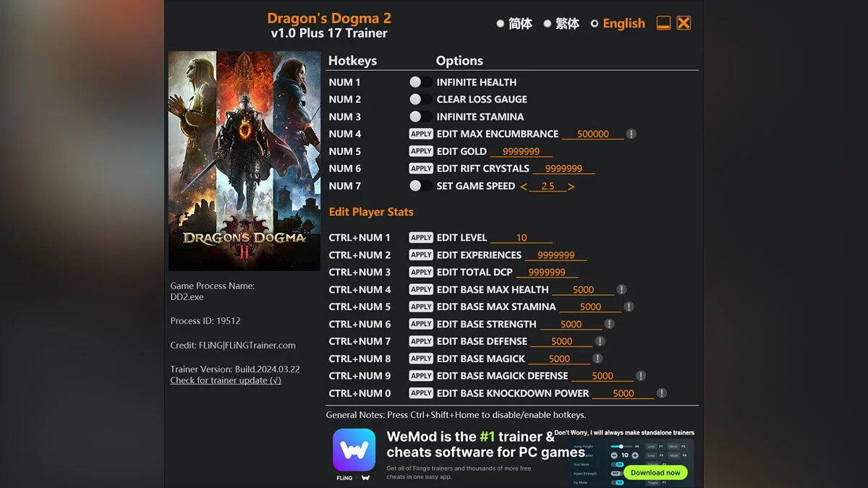
Task: Click info icon next to Base Magick
Action: [597, 359]
